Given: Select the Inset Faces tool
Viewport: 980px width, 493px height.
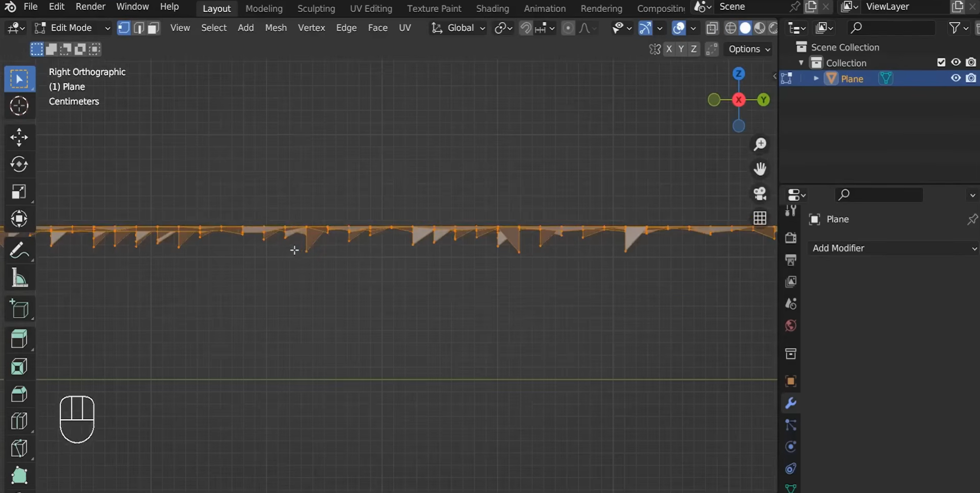Looking at the screenshot, I should point(19,367).
